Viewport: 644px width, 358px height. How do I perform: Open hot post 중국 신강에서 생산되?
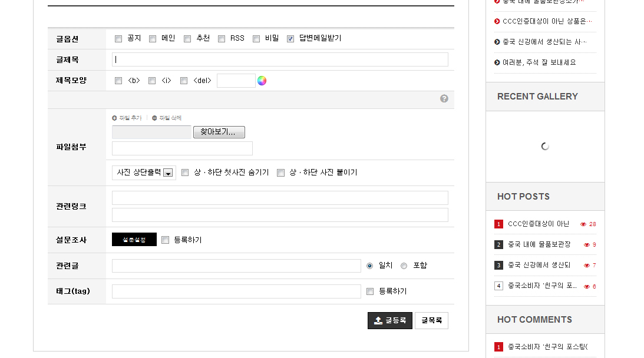(x=539, y=265)
